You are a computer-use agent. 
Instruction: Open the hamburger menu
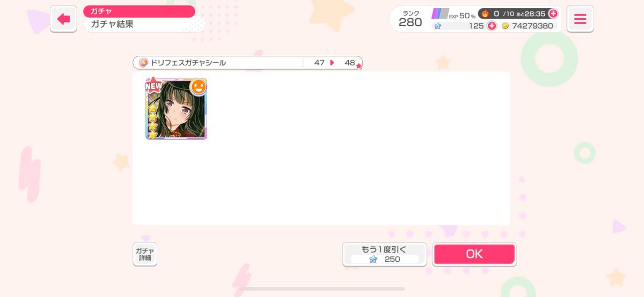pos(580,19)
